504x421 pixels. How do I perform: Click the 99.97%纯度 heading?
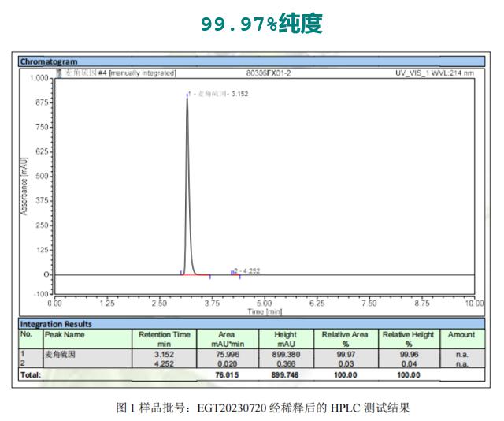click(261, 24)
